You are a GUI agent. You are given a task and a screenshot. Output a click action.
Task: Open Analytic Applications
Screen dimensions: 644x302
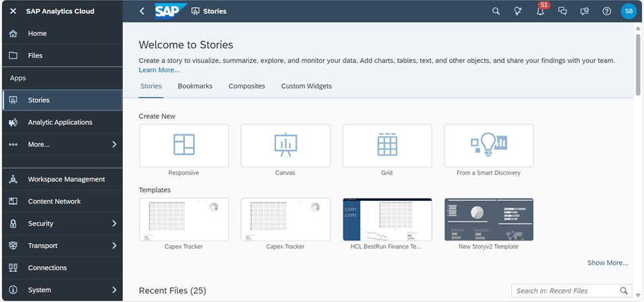[x=62, y=122]
